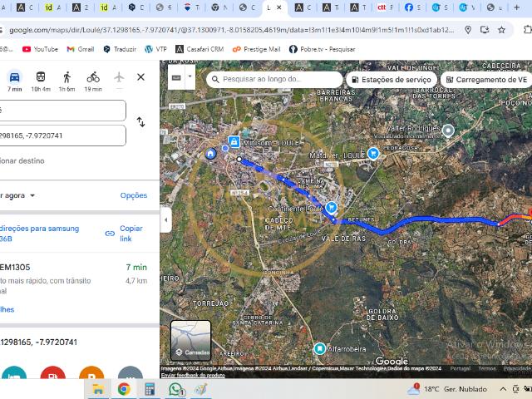The height and width of the screenshot is (399, 532).
Task: Toggle the Carregamento de VE filter
Action: [x=487, y=80]
